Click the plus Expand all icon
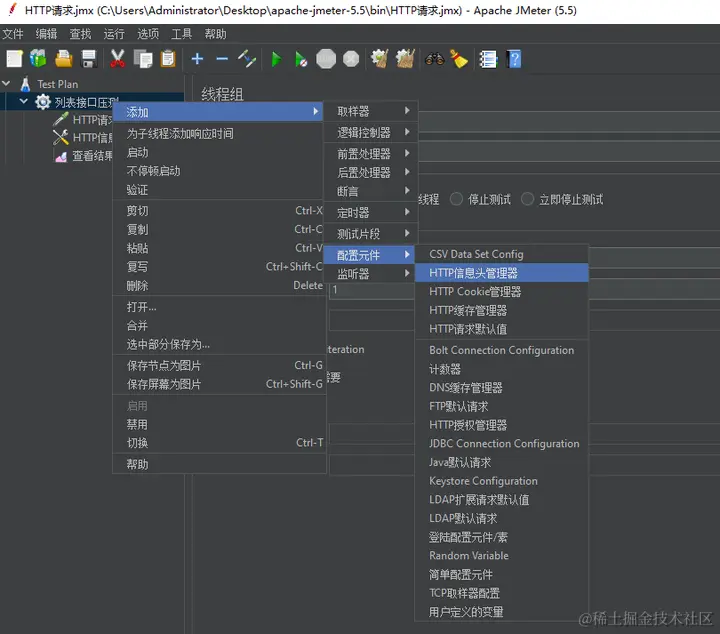This screenshot has width=720, height=634. point(197,59)
